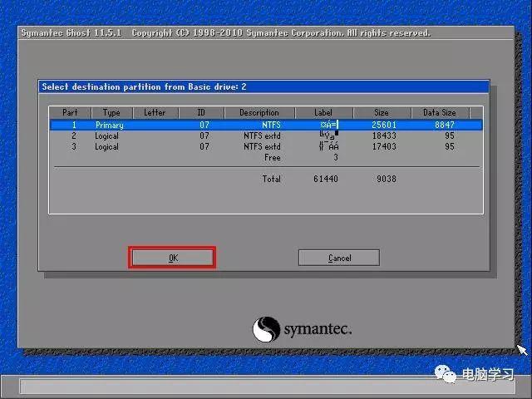
Task: Click the Description column header
Action: pos(259,112)
